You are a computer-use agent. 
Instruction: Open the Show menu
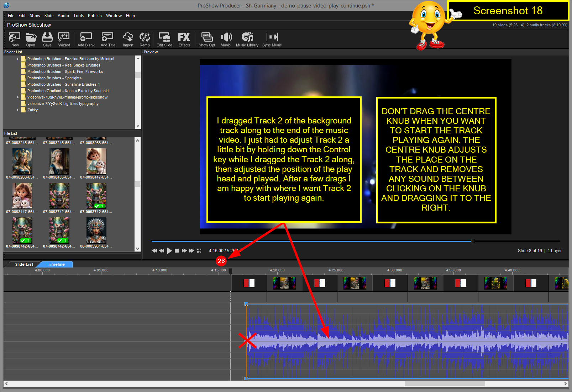[x=35, y=16]
